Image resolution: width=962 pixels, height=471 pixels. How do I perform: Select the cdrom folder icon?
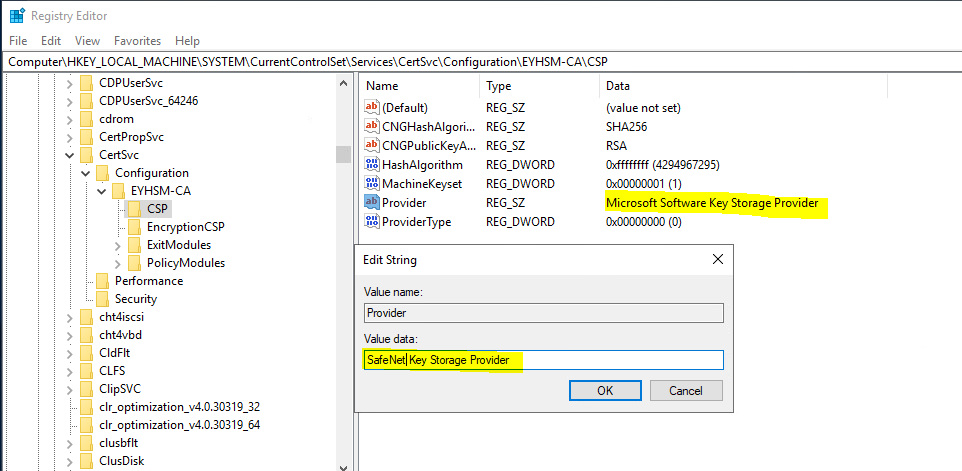tap(87, 119)
